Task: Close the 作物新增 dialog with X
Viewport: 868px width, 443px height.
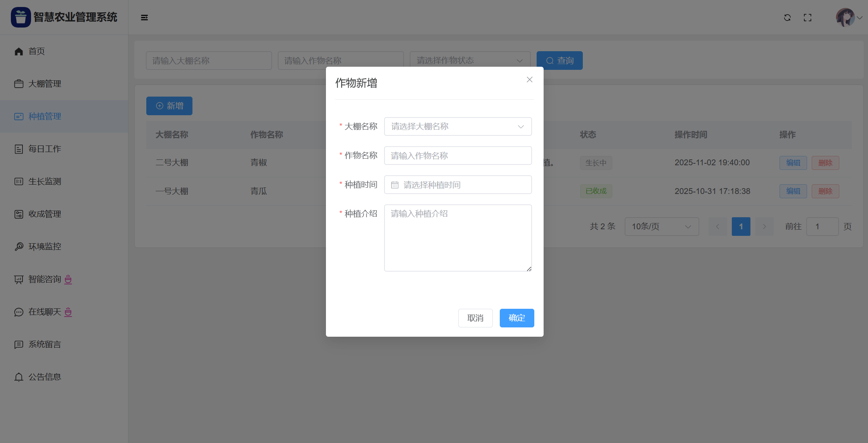Action: pos(529,80)
